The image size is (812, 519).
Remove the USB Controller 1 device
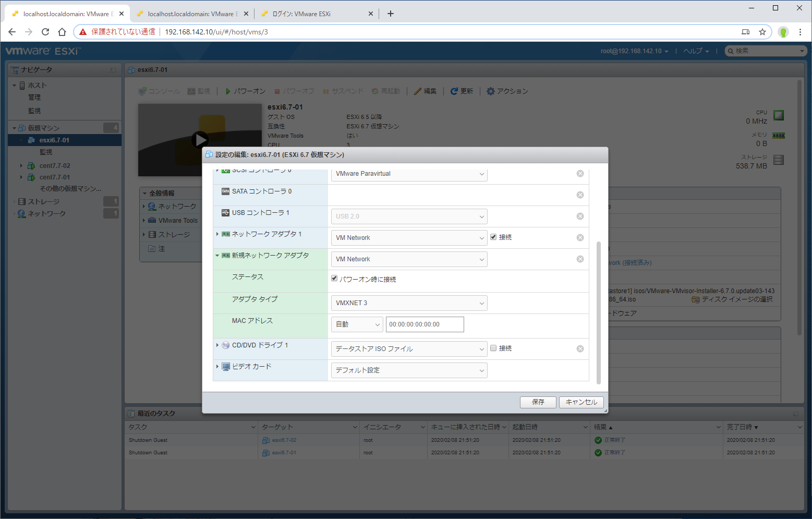[x=580, y=216]
